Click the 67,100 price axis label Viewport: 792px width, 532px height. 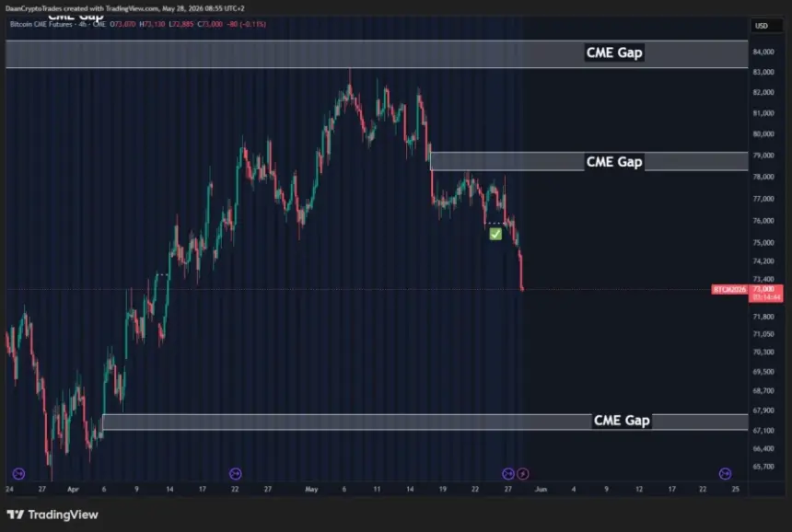(x=763, y=431)
